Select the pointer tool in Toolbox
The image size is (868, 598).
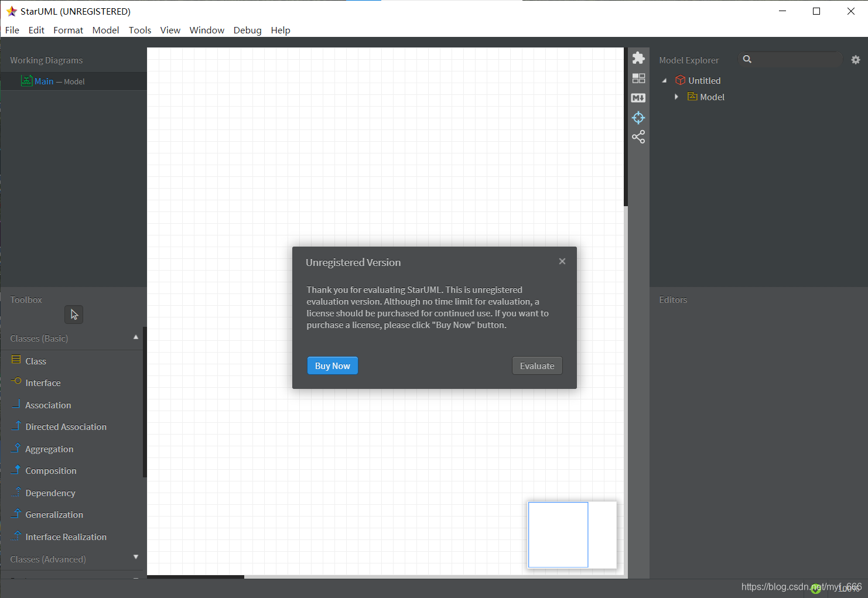[74, 315]
